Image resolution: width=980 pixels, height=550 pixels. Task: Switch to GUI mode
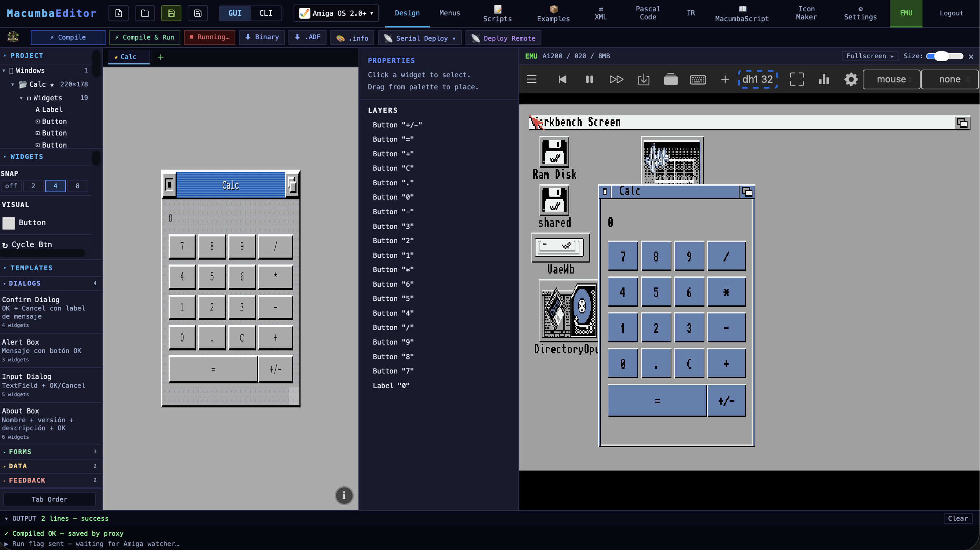pyautogui.click(x=235, y=13)
